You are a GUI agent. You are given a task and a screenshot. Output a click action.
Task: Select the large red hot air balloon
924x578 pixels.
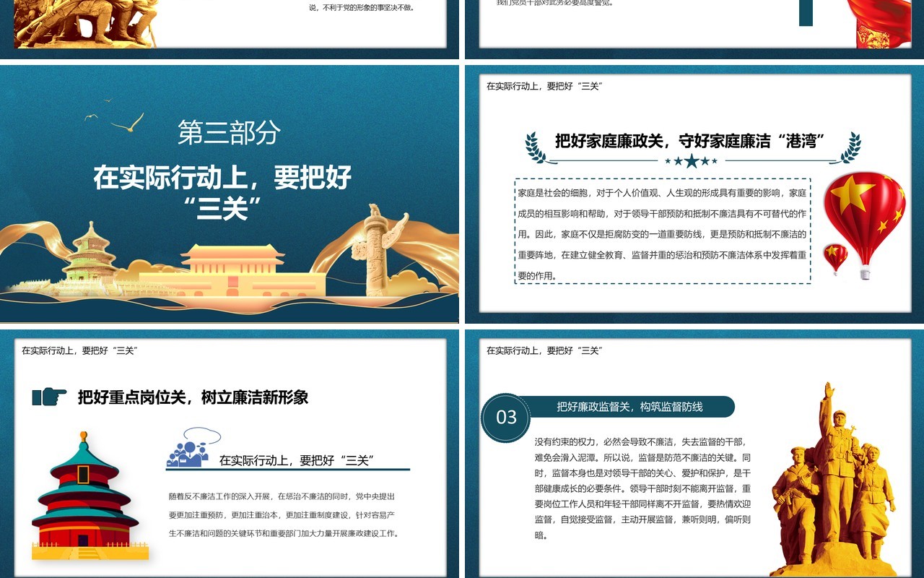point(865,225)
